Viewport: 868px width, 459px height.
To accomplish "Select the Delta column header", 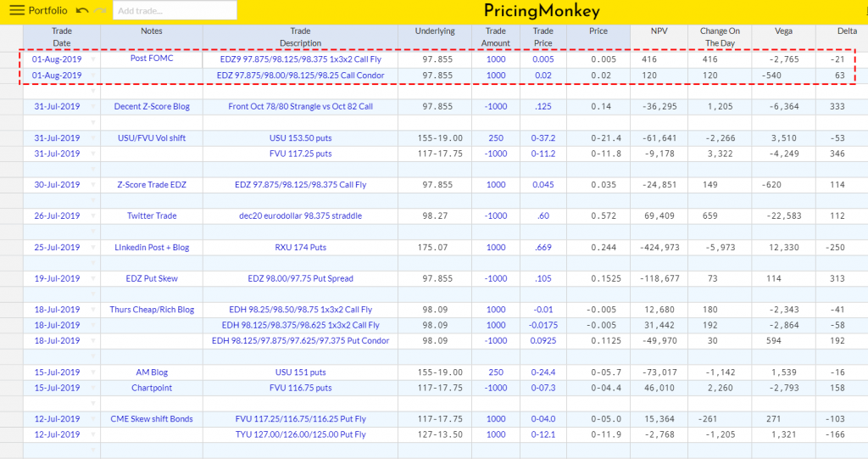I will click(842, 37).
